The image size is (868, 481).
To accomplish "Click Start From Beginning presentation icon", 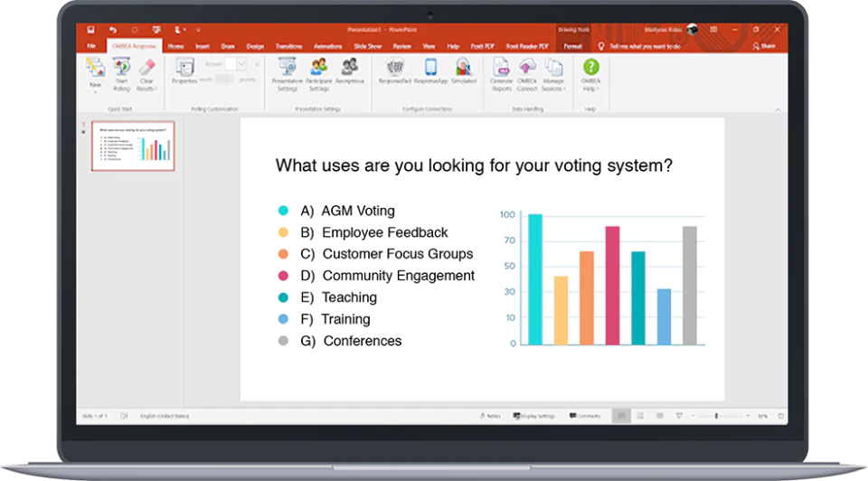I will 156,30.
